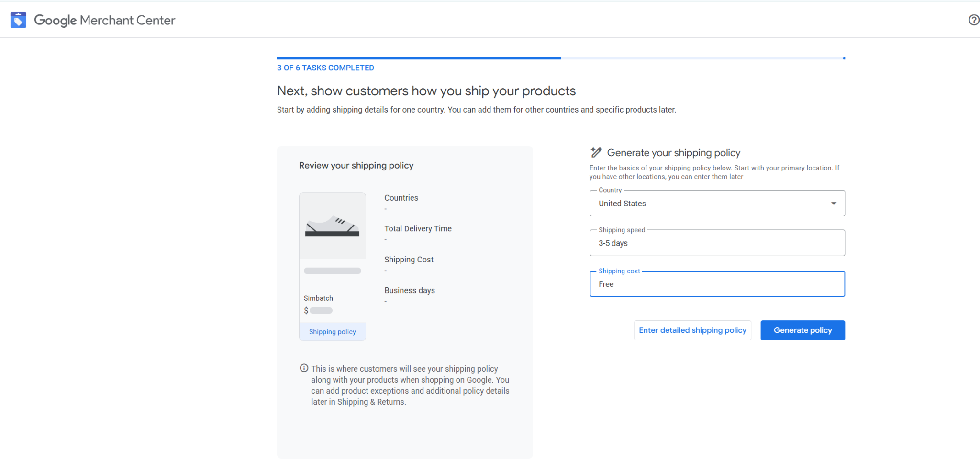
Task: Click the Shipping Cost label in review panel
Action: [409, 260]
